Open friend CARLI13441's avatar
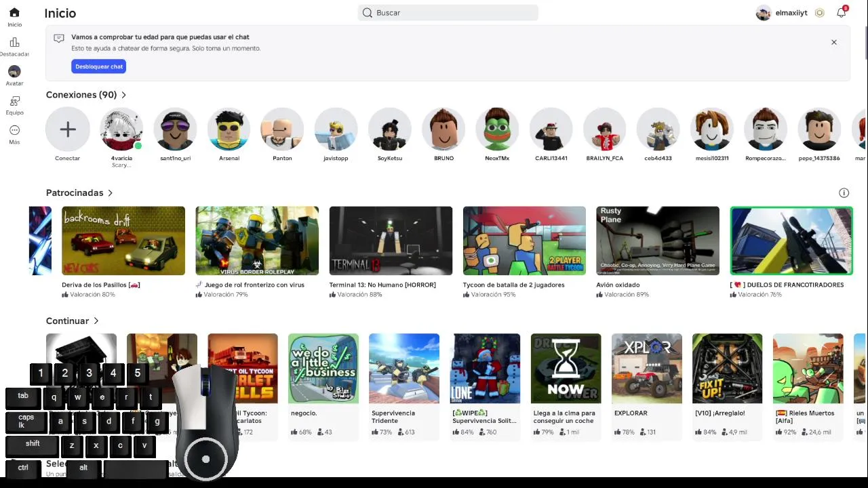Viewport: 868px width, 488px height. [x=551, y=129]
